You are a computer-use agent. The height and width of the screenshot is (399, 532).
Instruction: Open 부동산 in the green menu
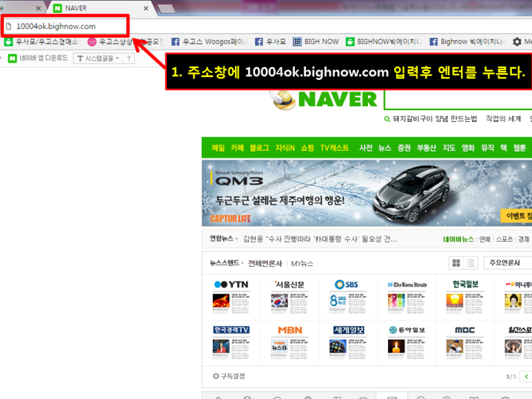(426, 148)
